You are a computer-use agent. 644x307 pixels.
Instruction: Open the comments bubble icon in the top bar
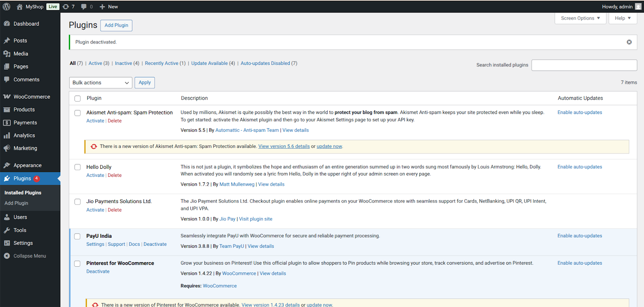click(84, 6)
